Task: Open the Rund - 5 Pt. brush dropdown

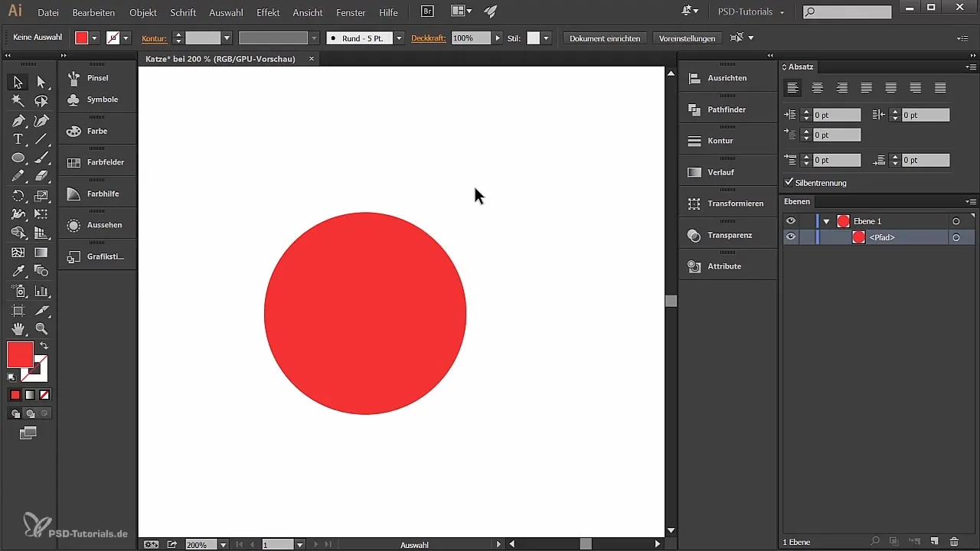Action: 399,37
